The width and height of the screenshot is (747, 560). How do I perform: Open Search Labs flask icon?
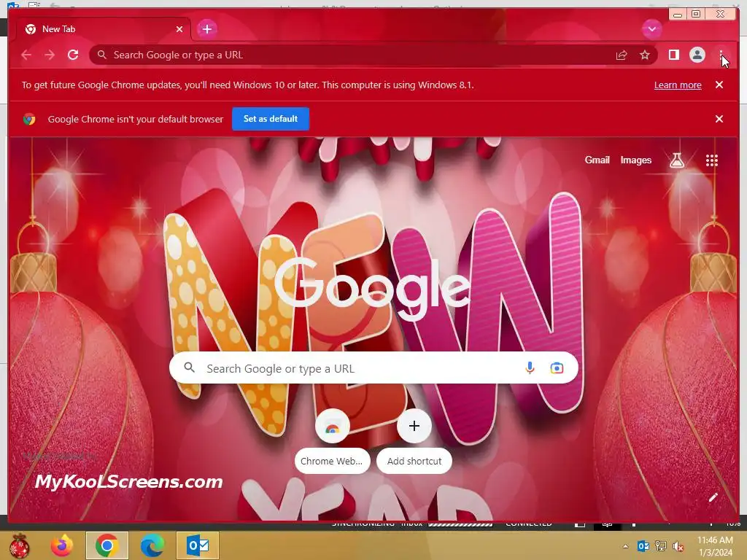[676, 160]
